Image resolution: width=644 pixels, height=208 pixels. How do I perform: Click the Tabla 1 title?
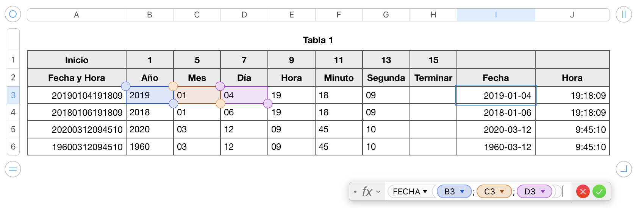(x=318, y=40)
